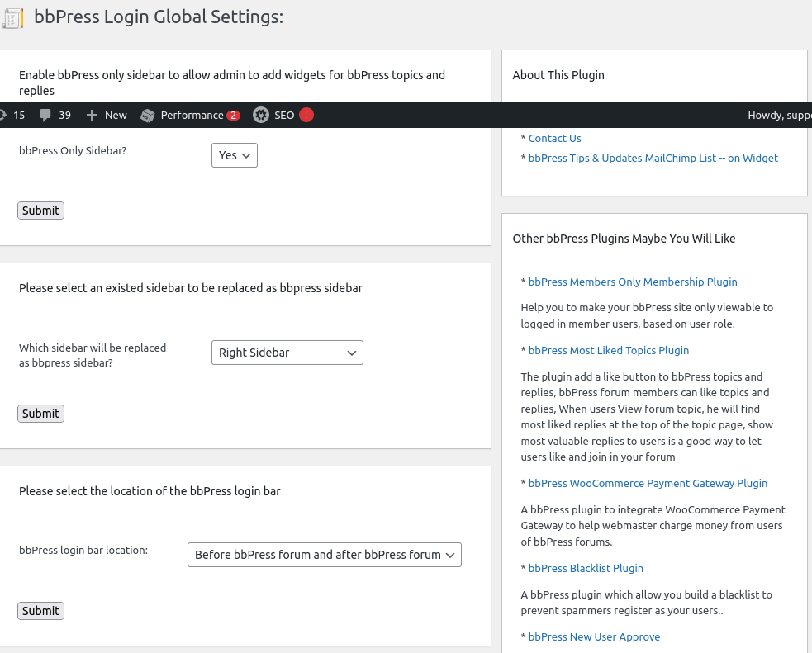Click the updates icon showing 15

(x=4, y=115)
